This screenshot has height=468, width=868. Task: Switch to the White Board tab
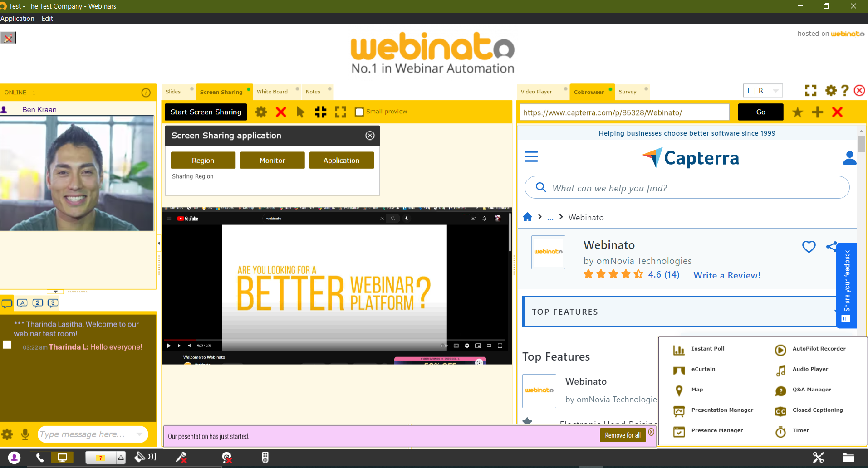[271, 92]
